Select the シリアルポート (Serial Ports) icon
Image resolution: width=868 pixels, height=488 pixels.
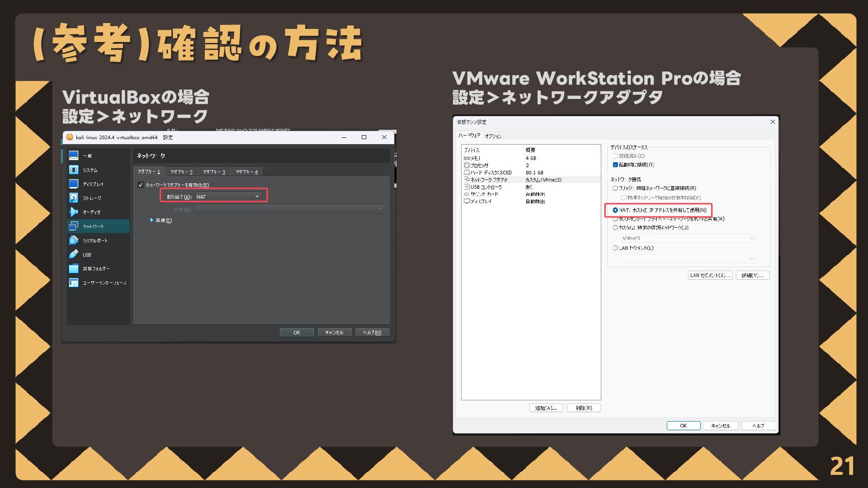pyautogui.click(x=74, y=240)
